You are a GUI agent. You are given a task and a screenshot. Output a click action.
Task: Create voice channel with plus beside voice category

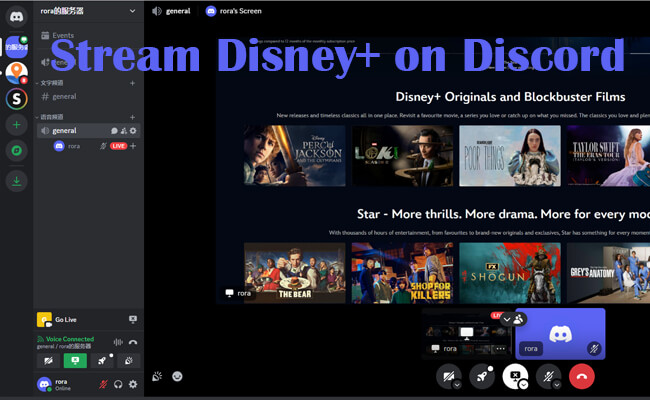pyautogui.click(x=132, y=117)
